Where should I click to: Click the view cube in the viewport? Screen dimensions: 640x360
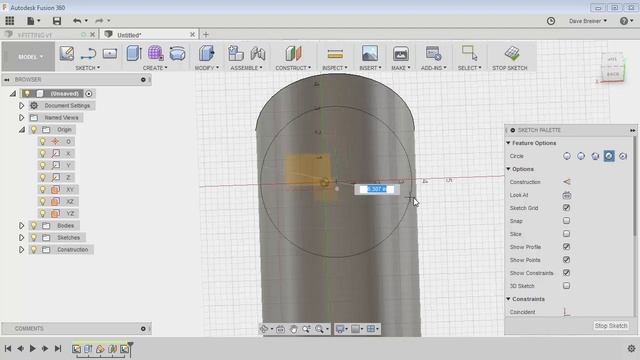click(613, 67)
